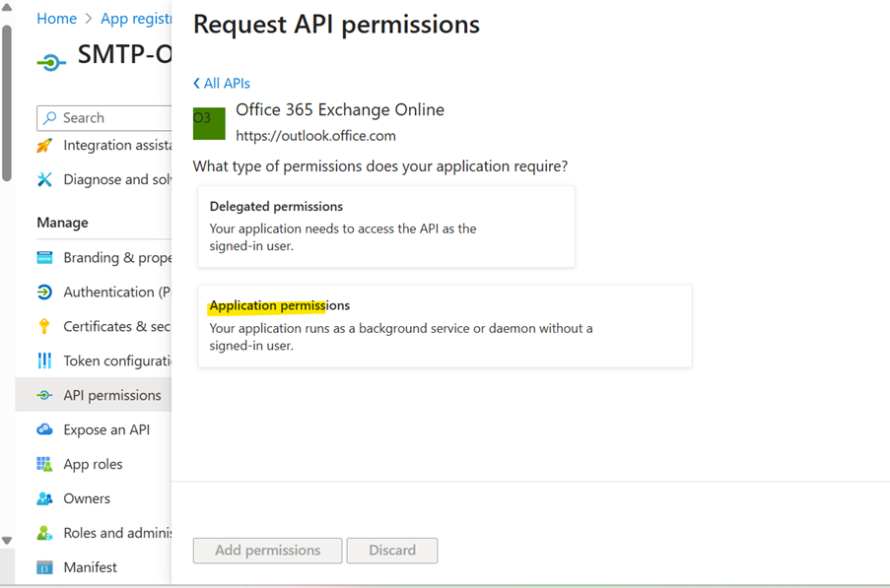Open App roles page
The width and height of the screenshot is (890, 588).
93,464
